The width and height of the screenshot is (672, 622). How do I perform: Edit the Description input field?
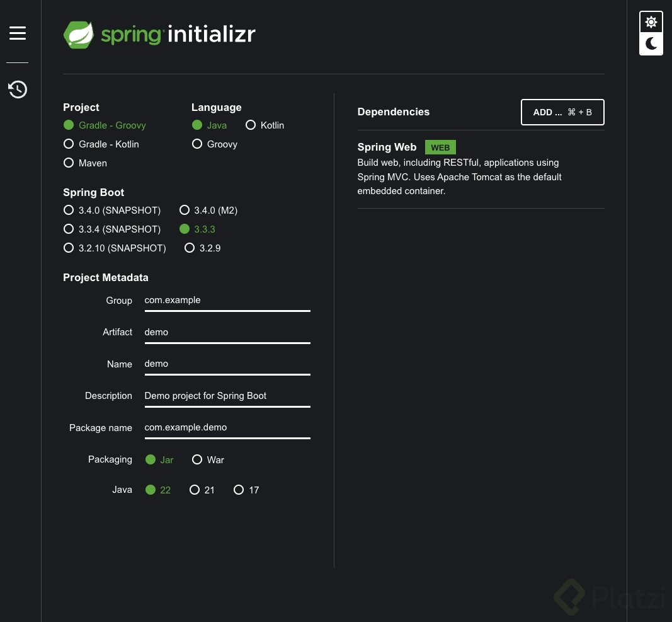227,396
